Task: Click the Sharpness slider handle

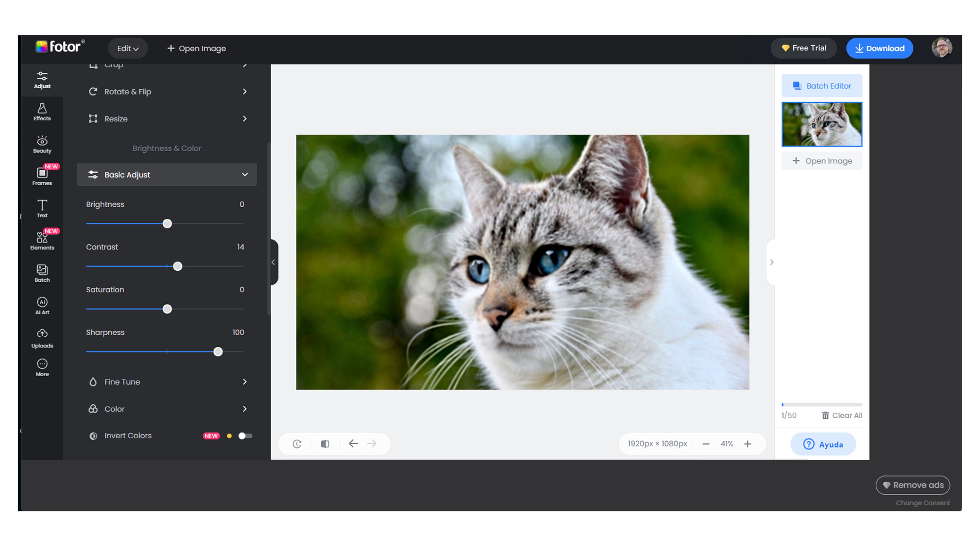Action: pyautogui.click(x=218, y=352)
